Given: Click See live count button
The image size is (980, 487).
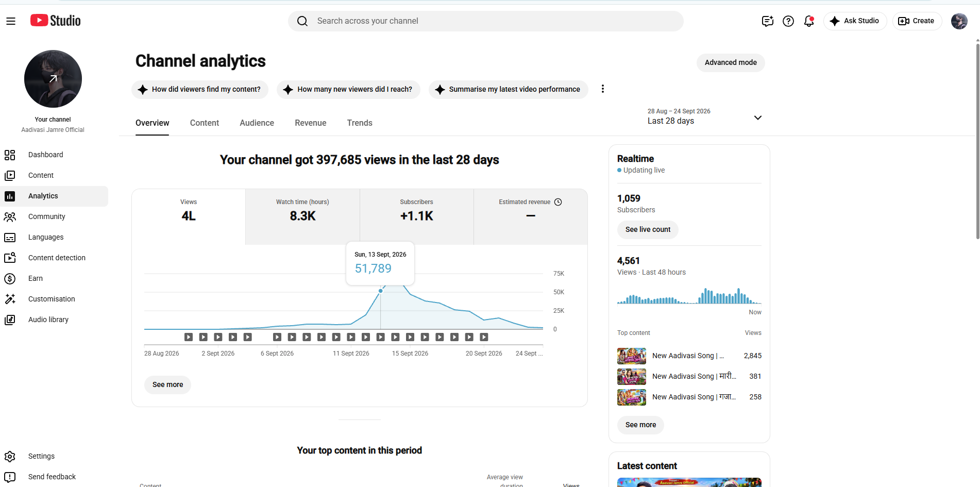Looking at the screenshot, I should [x=648, y=229].
